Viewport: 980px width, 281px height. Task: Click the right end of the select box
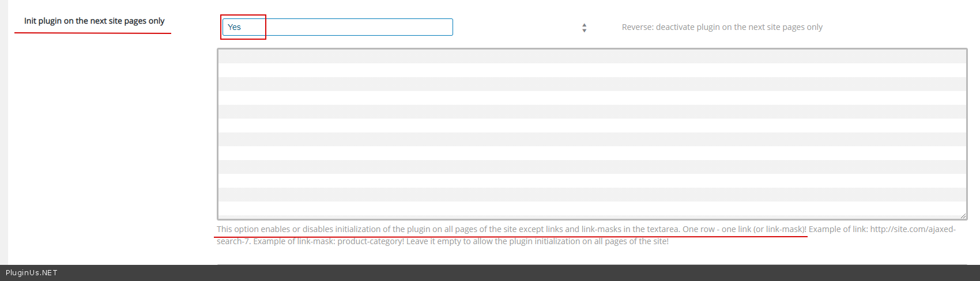point(444,27)
